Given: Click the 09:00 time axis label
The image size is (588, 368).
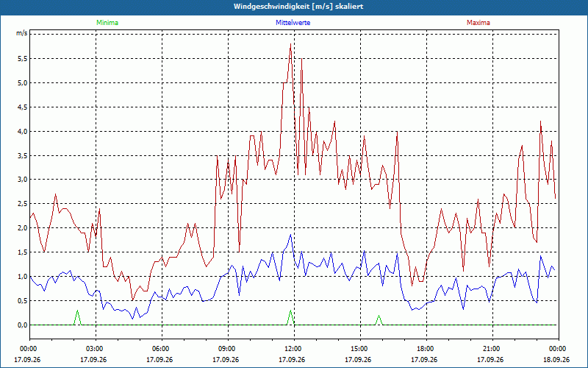Looking at the screenshot, I should (x=228, y=349).
